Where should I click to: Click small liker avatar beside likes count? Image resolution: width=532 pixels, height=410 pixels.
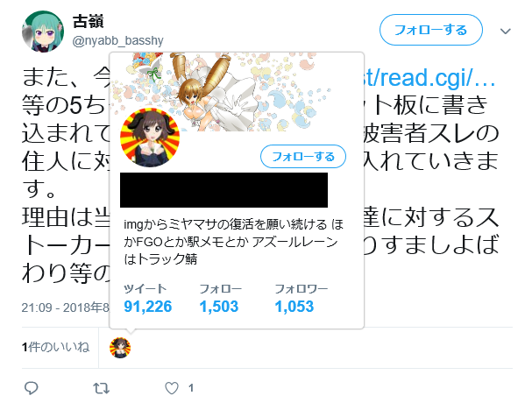(120, 348)
